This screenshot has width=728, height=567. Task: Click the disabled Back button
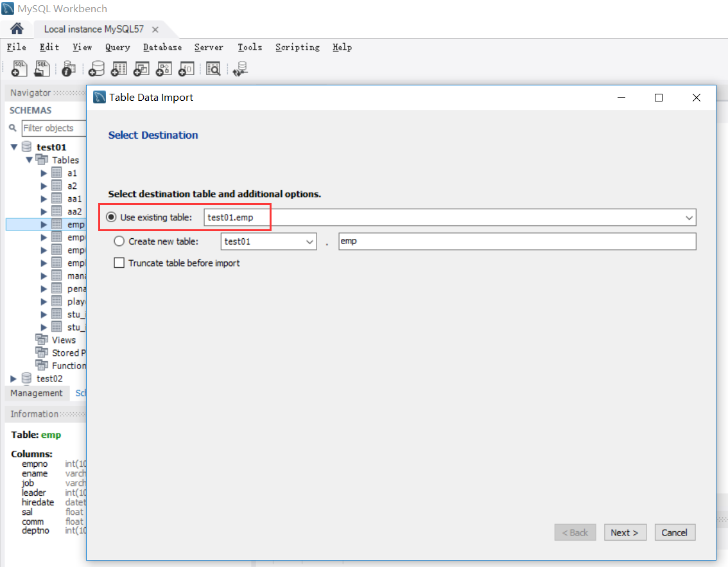pos(575,532)
